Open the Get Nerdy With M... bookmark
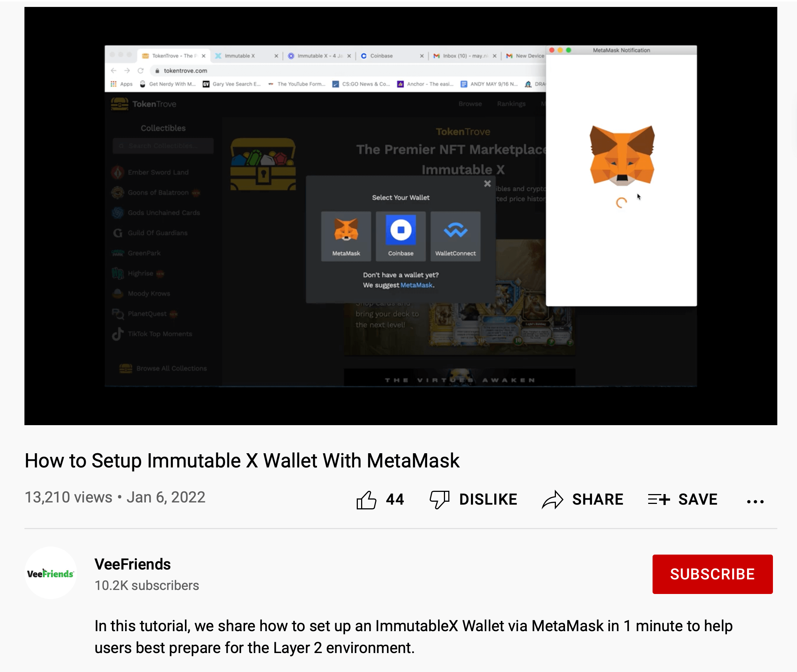This screenshot has height=672, width=797. pos(168,84)
